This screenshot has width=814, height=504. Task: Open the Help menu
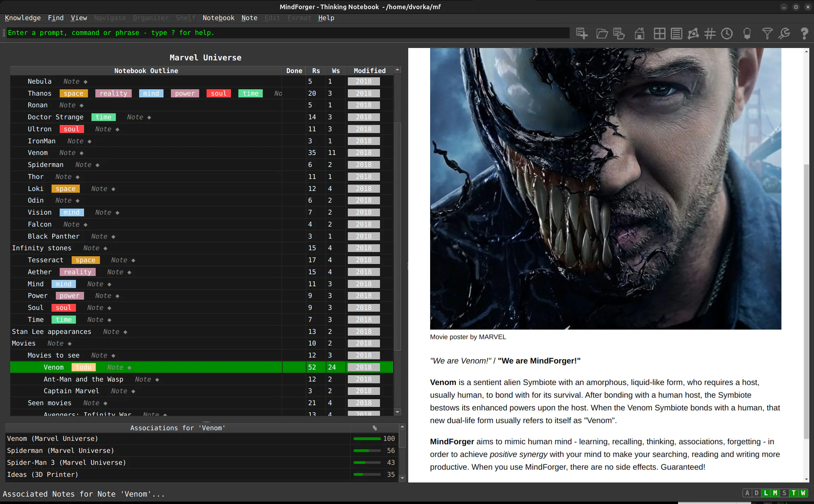tap(326, 18)
